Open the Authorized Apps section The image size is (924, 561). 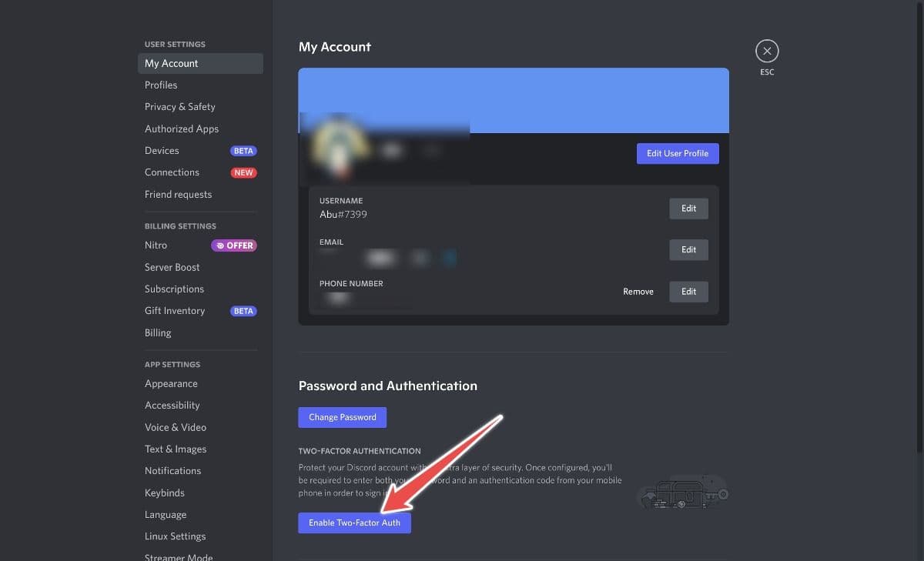[182, 129]
